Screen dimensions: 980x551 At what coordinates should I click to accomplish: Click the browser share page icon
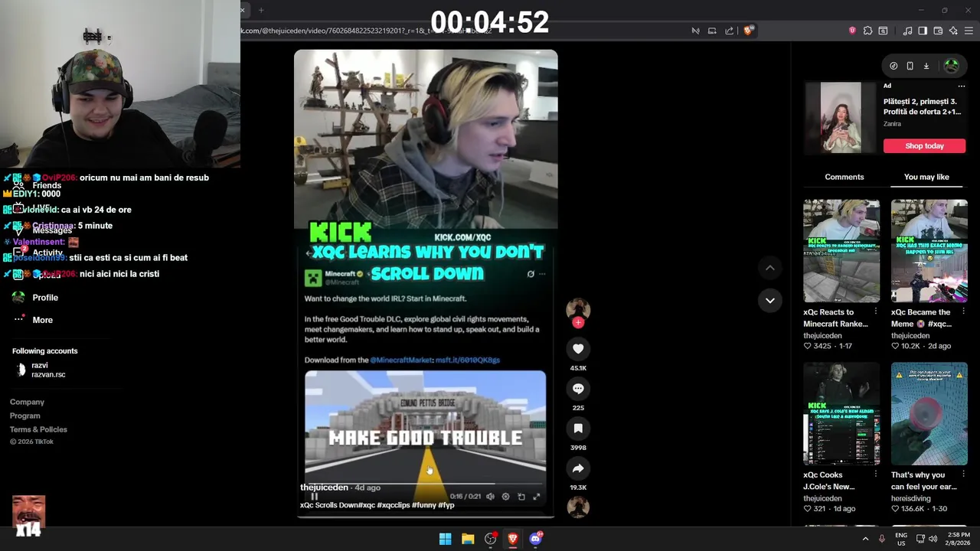(729, 31)
